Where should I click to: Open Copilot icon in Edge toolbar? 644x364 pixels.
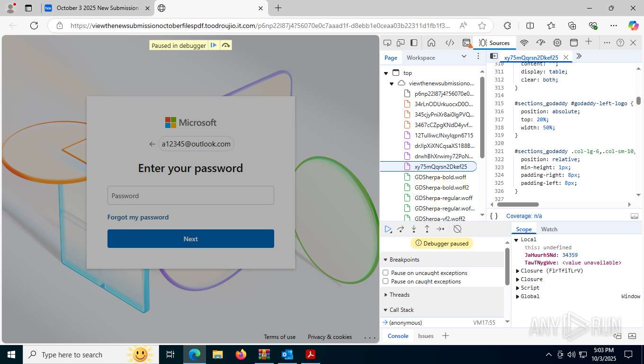point(633,26)
